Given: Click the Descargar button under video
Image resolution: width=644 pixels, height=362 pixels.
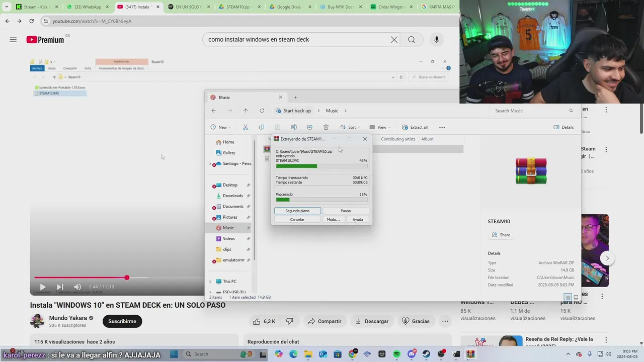Looking at the screenshot, I should tap(372, 321).
